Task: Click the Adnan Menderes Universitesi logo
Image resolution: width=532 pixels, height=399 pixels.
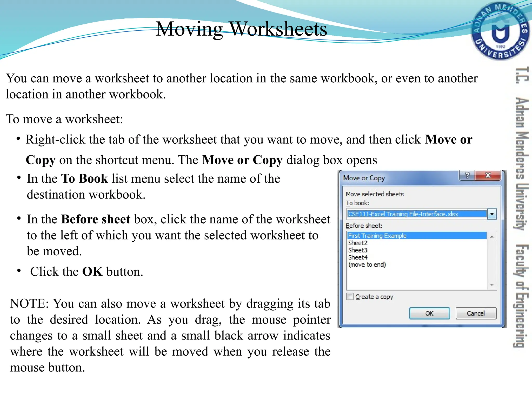Action: [500, 31]
